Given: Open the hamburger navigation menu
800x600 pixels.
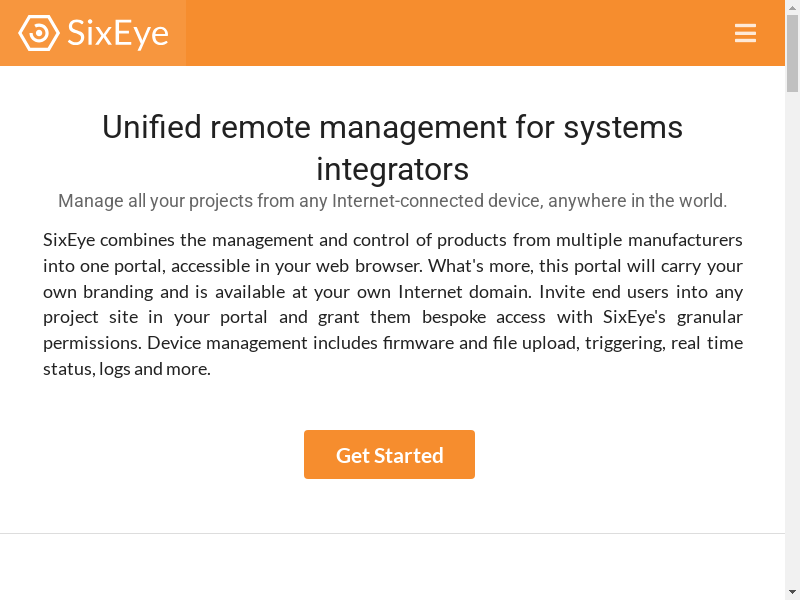Looking at the screenshot, I should click(x=745, y=33).
